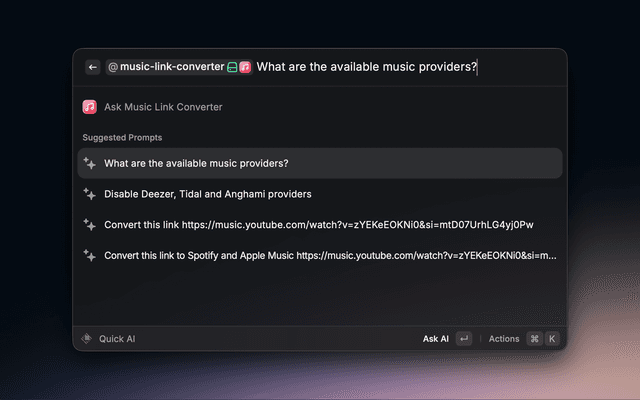Click sparkle icon beside Disable Deezer prompt
Screen dimensions: 640x400
click(90, 194)
